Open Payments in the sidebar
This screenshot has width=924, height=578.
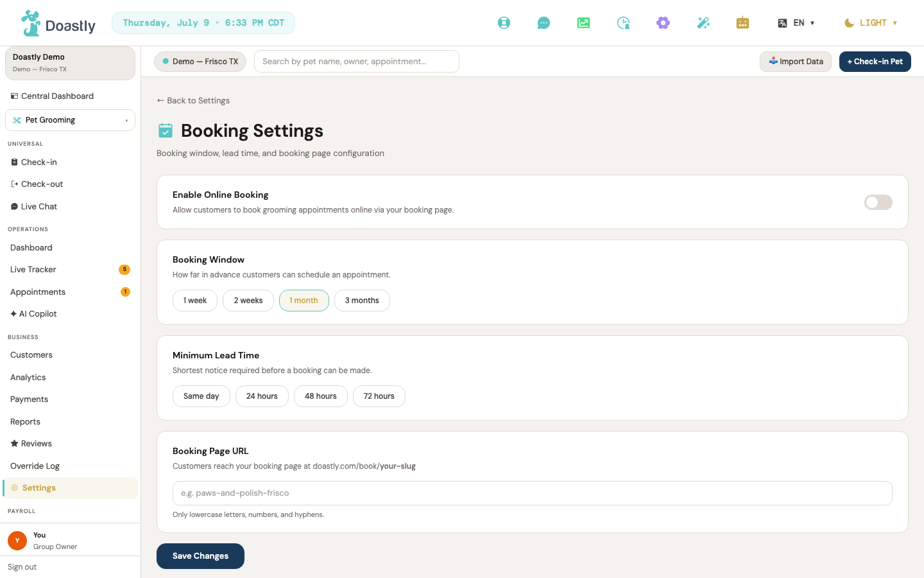click(x=70, y=399)
